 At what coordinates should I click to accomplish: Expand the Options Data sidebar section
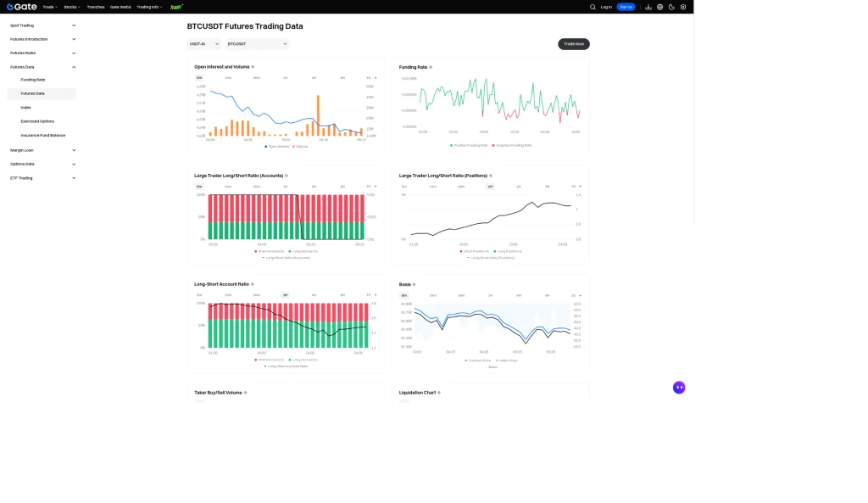click(x=42, y=164)
